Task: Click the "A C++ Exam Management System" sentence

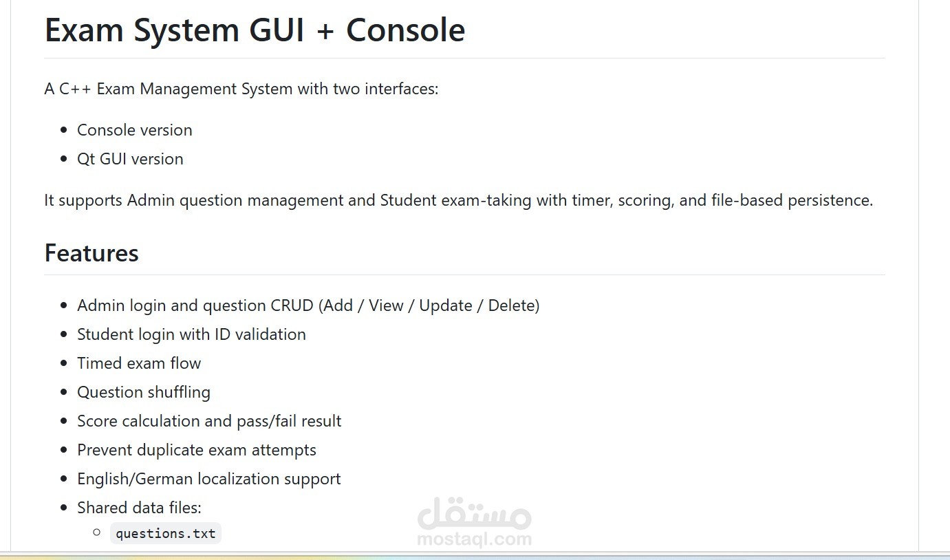Action: pyautogui.click(x=241, y=89)
